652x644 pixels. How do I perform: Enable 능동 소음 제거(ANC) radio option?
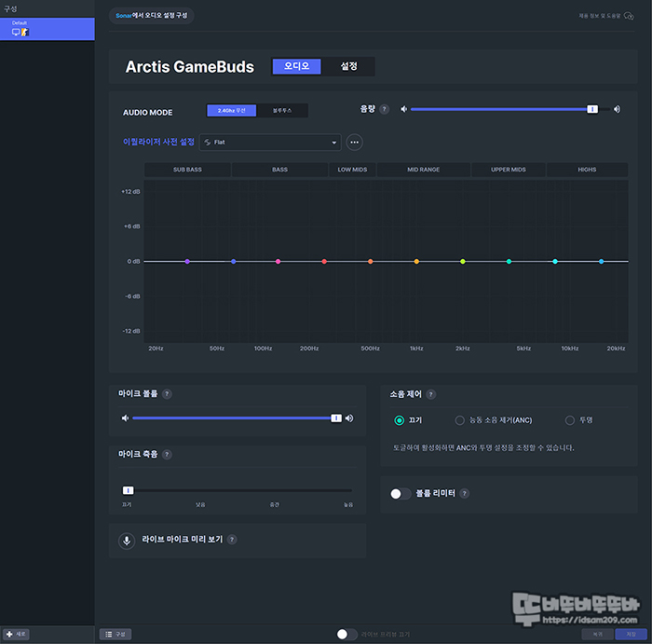tap(459, 420)
